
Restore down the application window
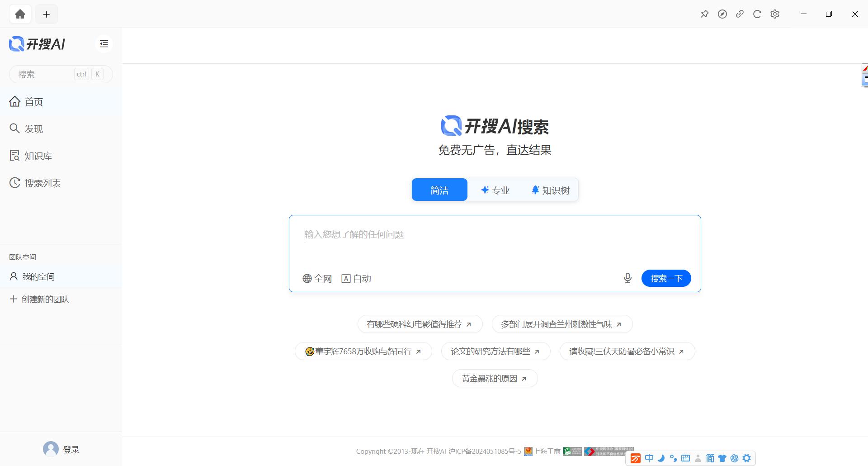829,14
